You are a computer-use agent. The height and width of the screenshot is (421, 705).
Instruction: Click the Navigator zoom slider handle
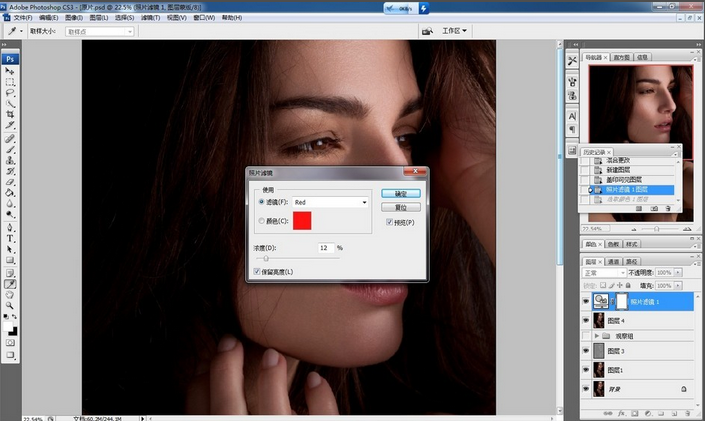click(656, 229)
